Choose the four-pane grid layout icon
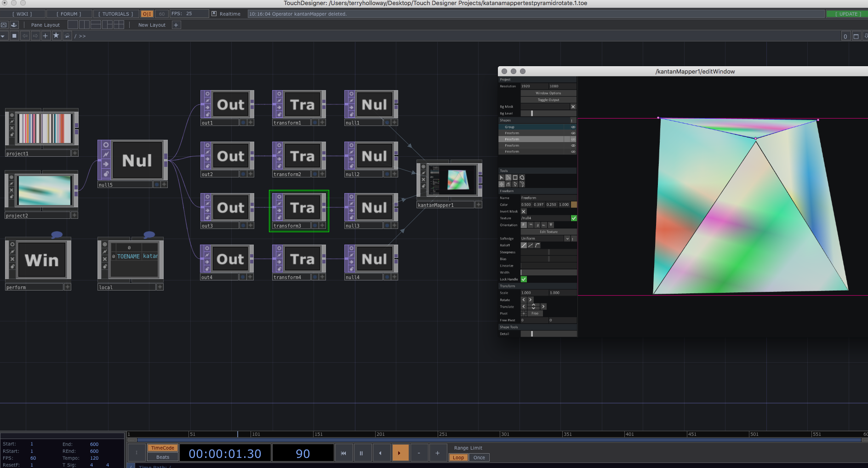Image resolution: width=868 pixels, height=468 pixels. click(119, 25)
